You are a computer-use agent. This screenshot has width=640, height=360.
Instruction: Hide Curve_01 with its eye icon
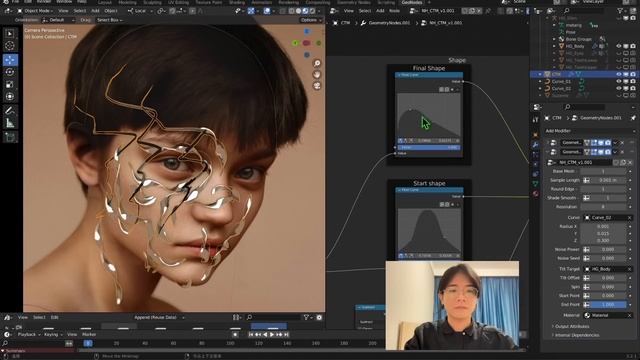[619, 81]
